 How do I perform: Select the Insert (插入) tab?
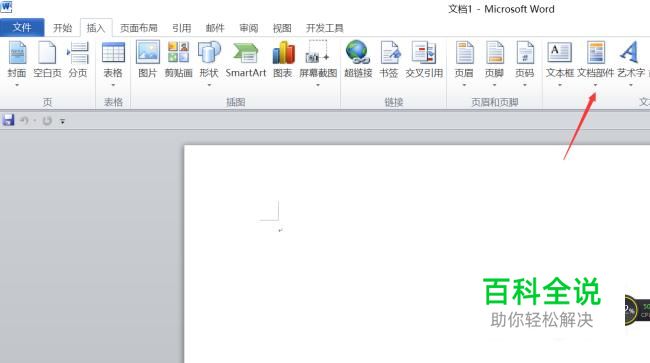(x=96, y=28)
